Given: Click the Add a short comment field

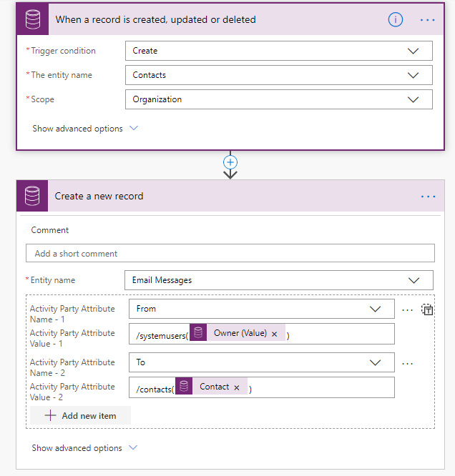Looking at the screenshot, I should click(230, 253).
